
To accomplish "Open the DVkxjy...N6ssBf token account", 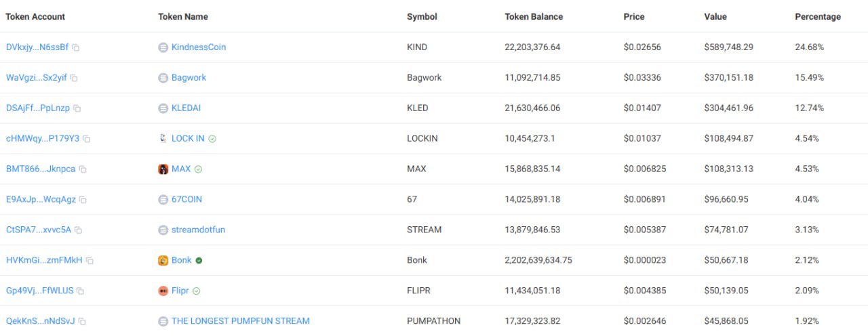I will click(x=37, y=47).
